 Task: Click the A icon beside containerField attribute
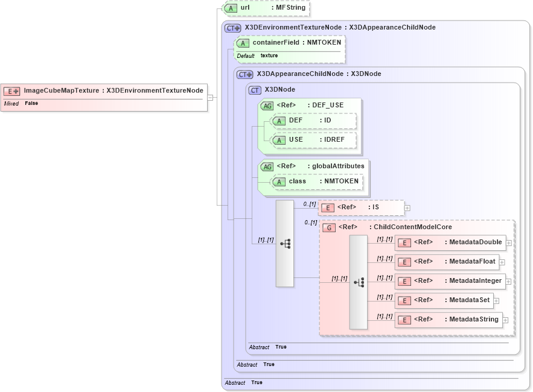pyautogui.click(x=243, y=43)
